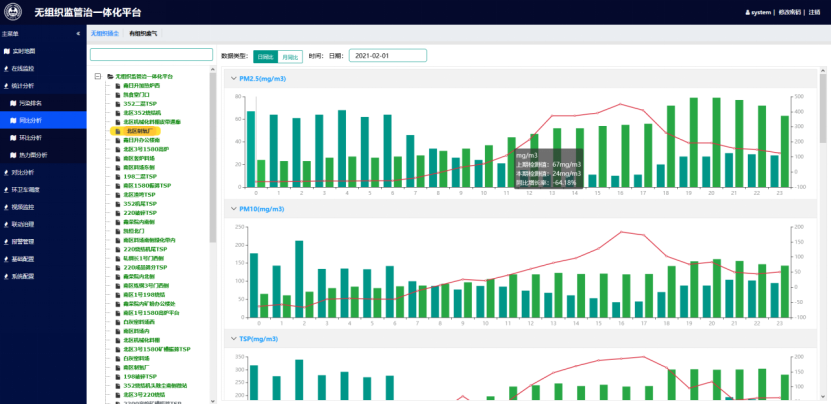Collapse the root tree node minus box
The width and height of the screenshot is (831, 404).
click(x=97, y=76)
